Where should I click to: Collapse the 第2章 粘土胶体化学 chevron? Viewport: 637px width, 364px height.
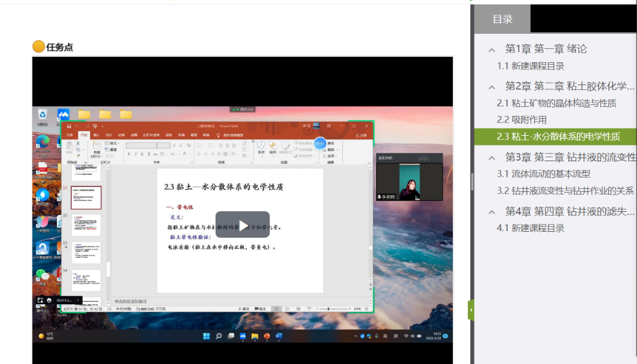(x=492, y=86)
